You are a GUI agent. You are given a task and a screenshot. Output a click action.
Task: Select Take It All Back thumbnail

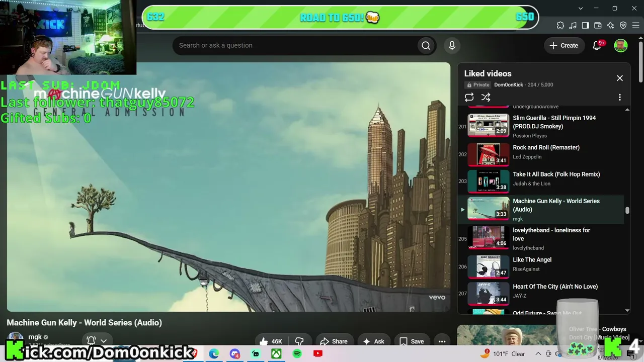[x=489, y=181]
